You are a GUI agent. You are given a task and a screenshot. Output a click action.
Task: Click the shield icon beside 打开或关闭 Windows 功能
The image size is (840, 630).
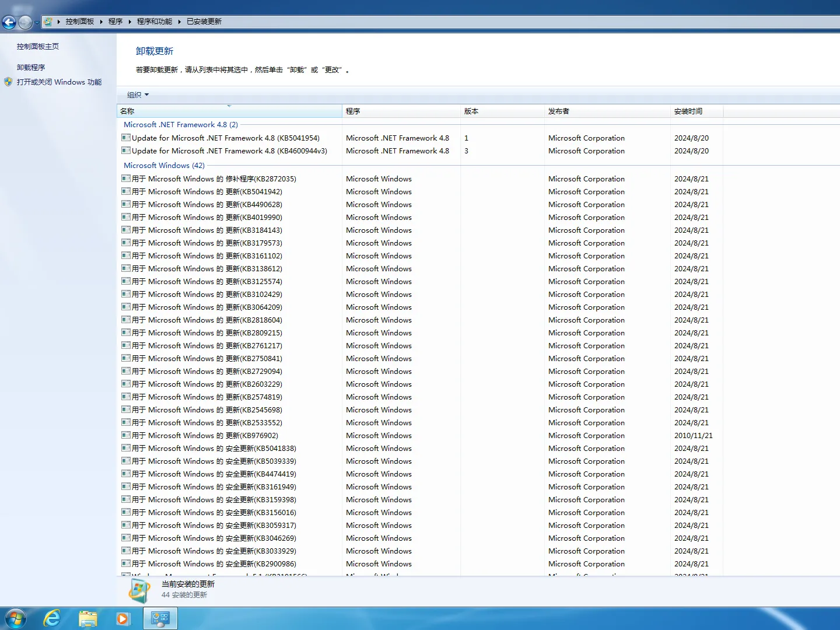[x=8, y=82]
